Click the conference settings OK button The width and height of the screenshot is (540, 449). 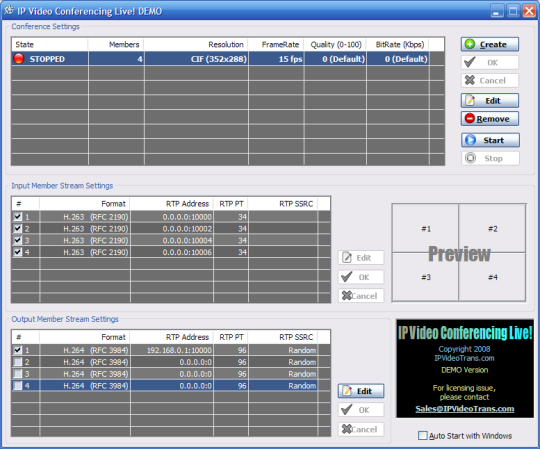(490, 63)
